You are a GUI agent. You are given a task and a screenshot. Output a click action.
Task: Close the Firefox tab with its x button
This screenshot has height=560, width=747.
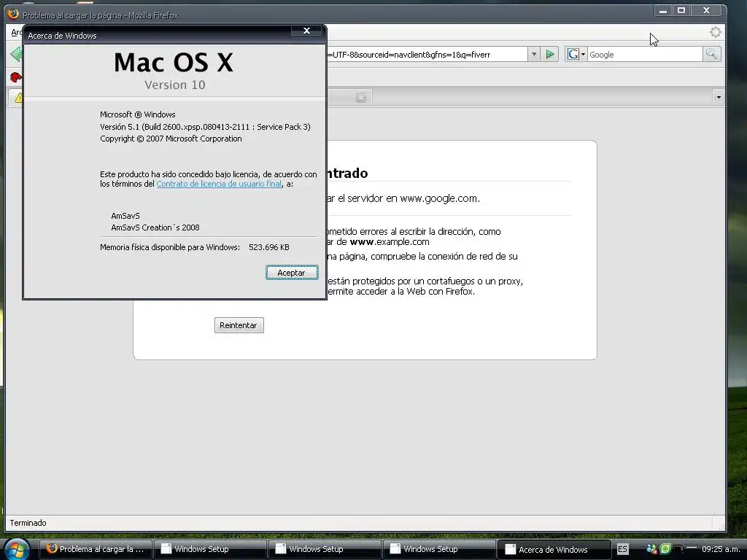click(x=361, y=98)
